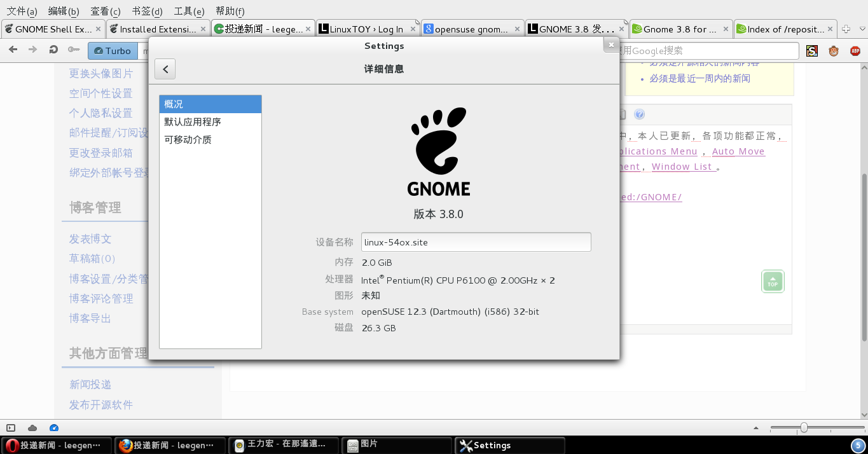Click the key password icon
868x454 pixels.
pos(74,50)
